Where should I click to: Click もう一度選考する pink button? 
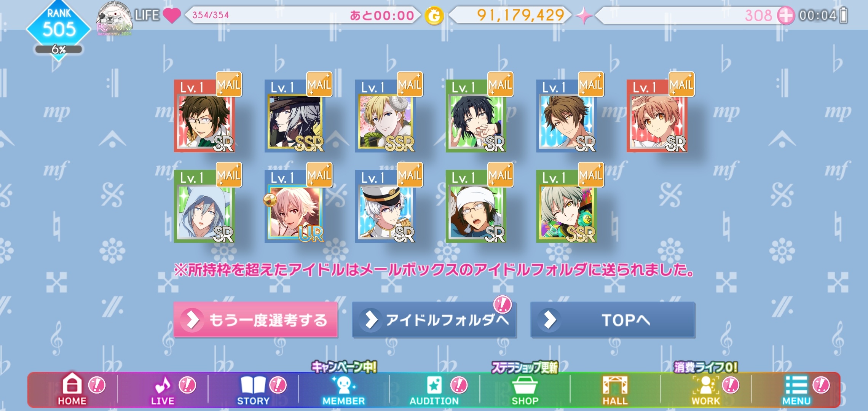click(x=255, y=320)
